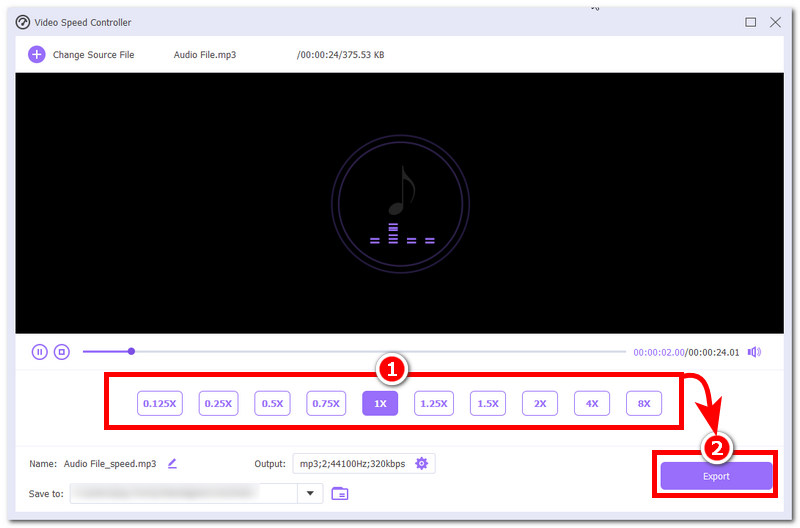The image size is (800, 528).
Task: Click the Audio File_speed.mp3 name text
Action: coord(110,464)
